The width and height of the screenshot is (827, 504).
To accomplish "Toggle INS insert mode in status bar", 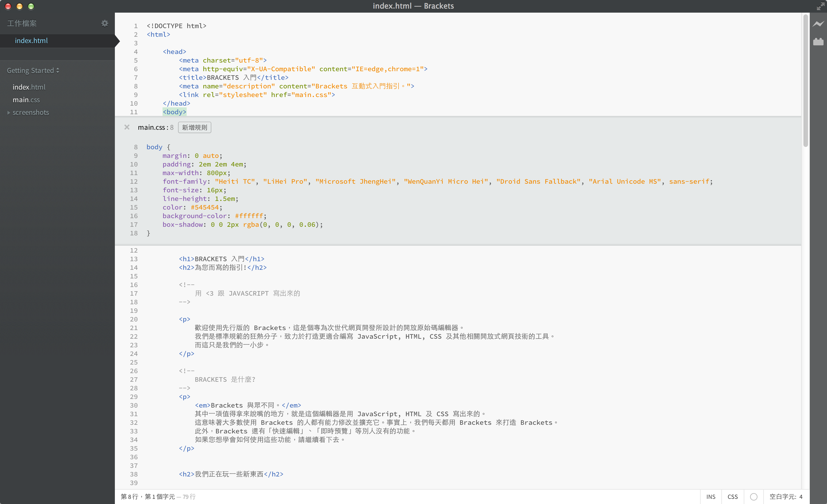I will pos(710,497).
